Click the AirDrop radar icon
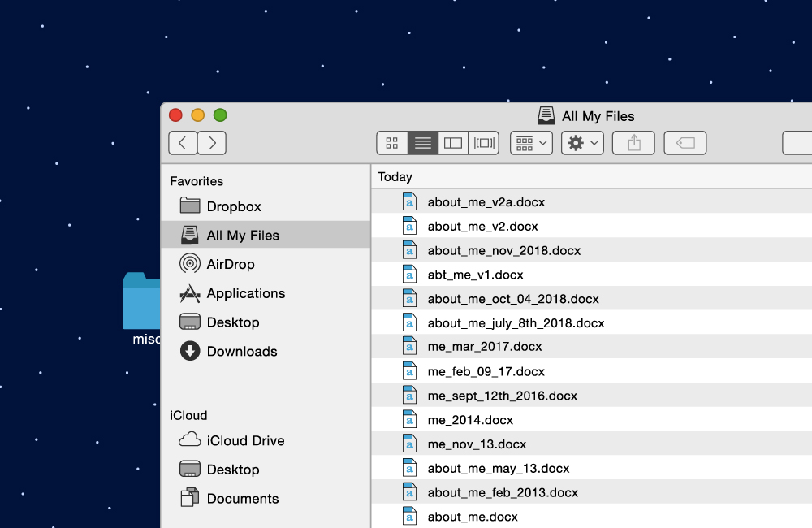 pyautogui.click(x=189, y=264)
